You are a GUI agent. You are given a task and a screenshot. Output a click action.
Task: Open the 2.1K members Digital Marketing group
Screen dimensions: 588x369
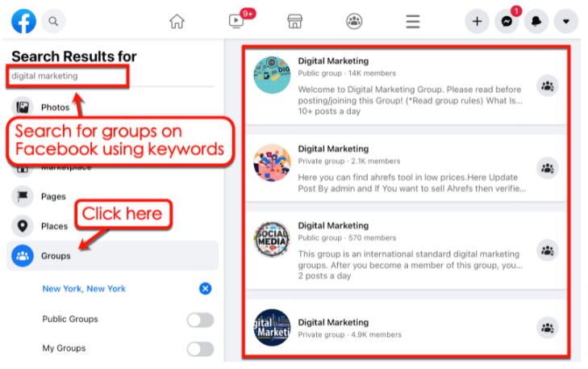(333, 149)
